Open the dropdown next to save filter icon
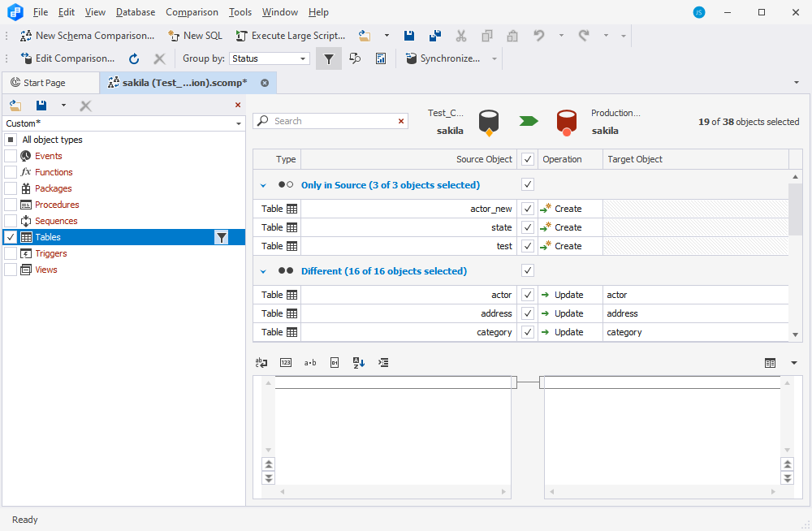This screenshot has width=812, height=531. click(x=63, y=106)
